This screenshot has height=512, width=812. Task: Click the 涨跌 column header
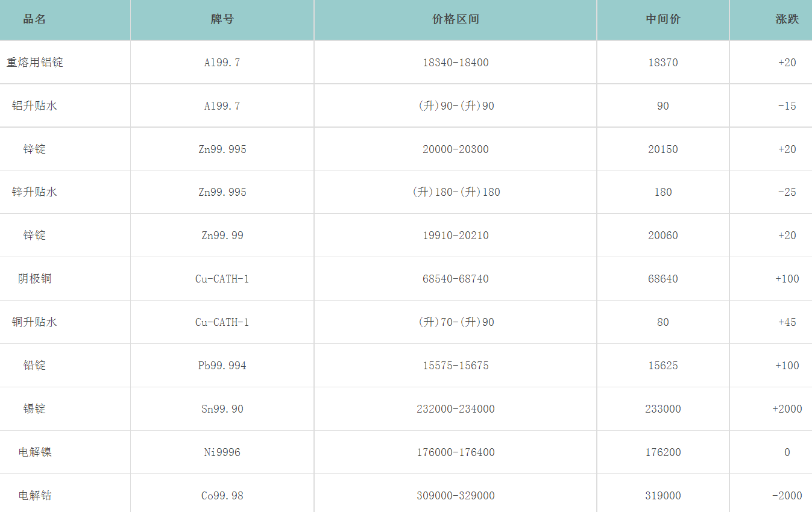tap(787, 19)
